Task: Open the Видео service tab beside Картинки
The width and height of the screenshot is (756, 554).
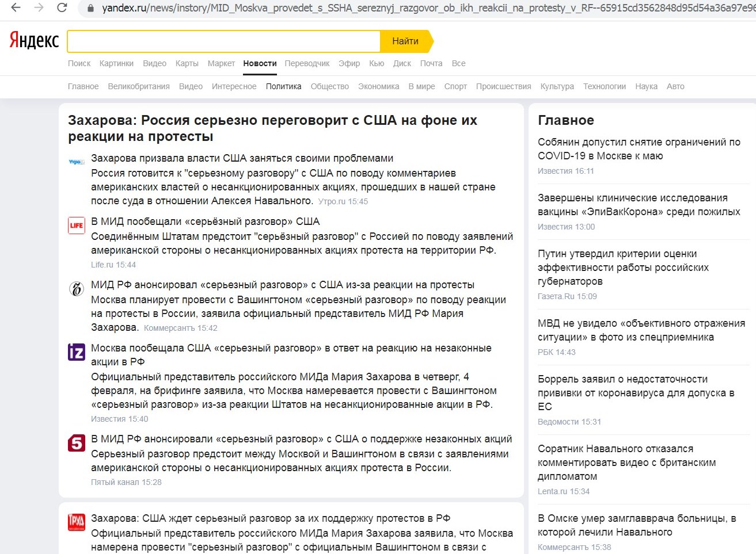Action: 154,63
